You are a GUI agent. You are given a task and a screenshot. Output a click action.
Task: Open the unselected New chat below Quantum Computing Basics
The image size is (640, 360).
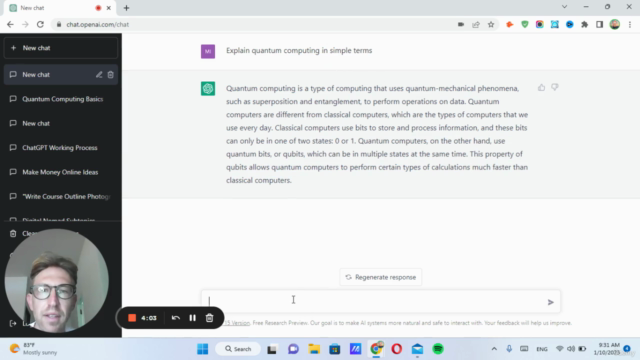coord(61,123)
